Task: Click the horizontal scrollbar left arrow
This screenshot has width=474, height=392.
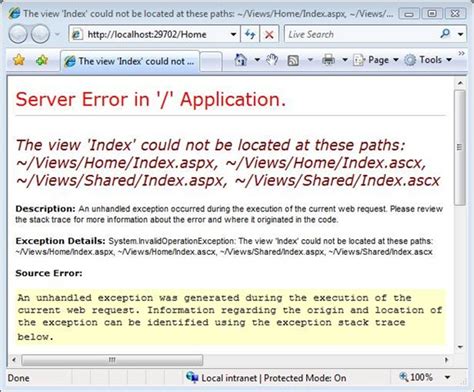Action: click(14, 360)
